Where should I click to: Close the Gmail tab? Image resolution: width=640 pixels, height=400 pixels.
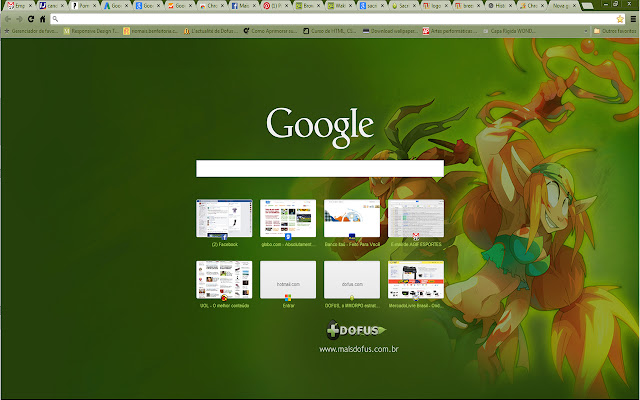point(30,6)
